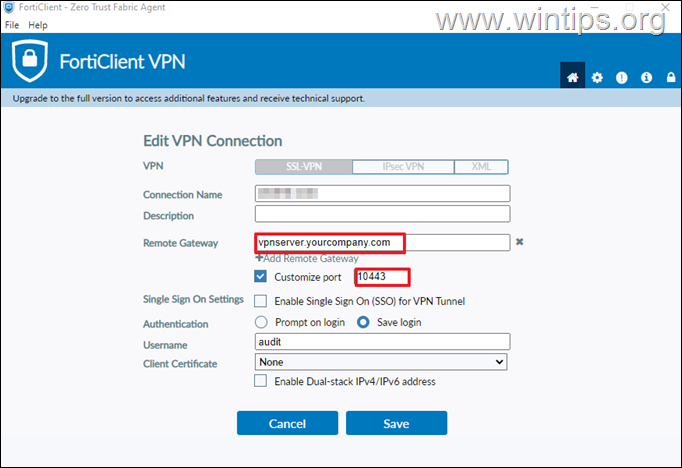Remove the remote gateway with X icon

point(519,242)
